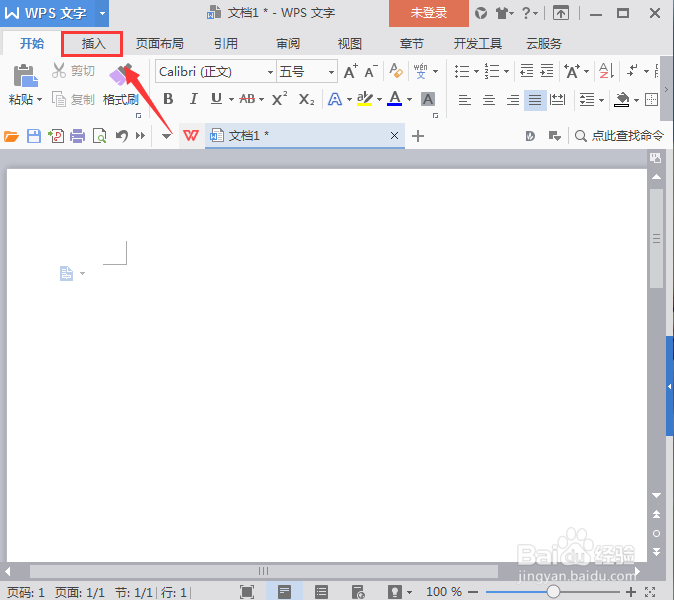Click the phonetic guide wén icon

click(x=420, y=71)
